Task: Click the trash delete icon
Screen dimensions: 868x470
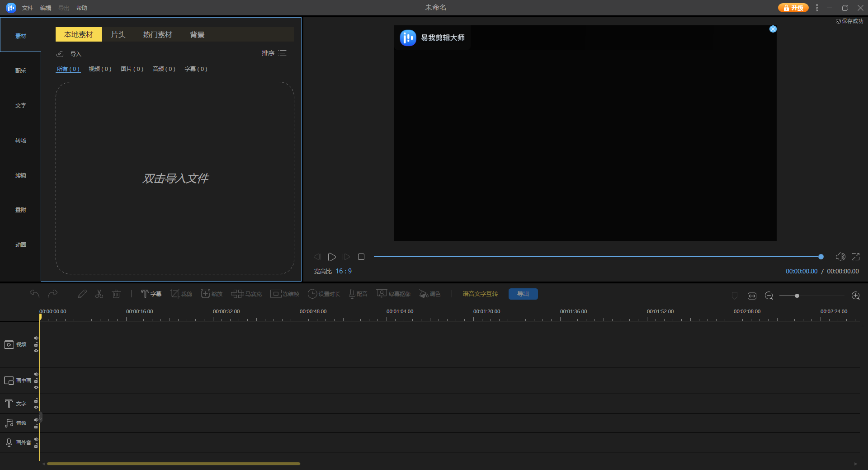Action: 116,294
